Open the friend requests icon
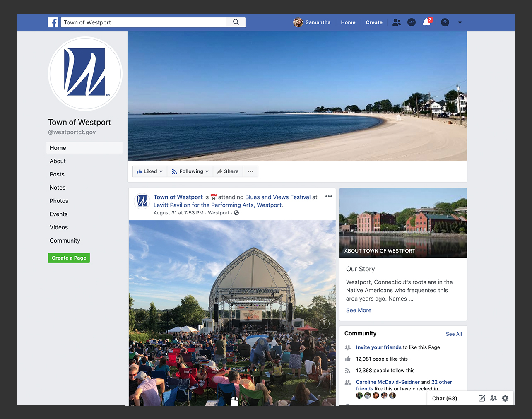 (x=396, y=22)
